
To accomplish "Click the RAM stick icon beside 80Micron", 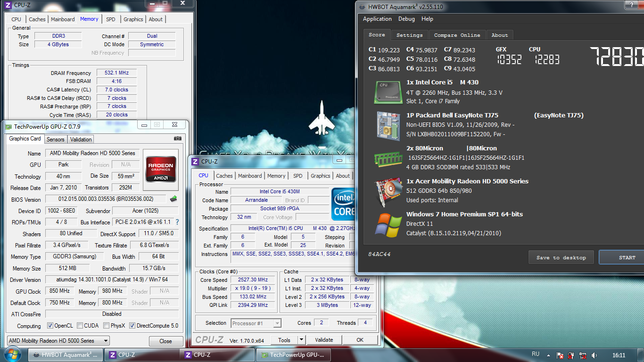I will 388,158.
